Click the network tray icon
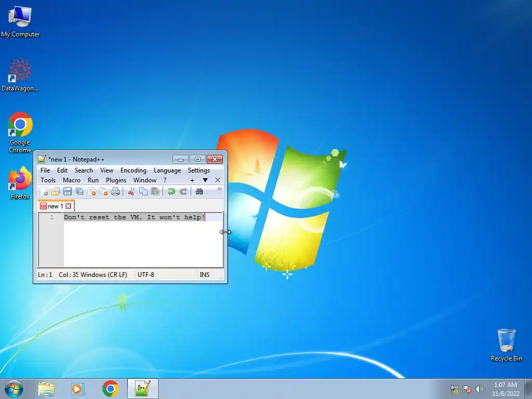The width and height of the screenshot is (532, 399). [454, 389]
